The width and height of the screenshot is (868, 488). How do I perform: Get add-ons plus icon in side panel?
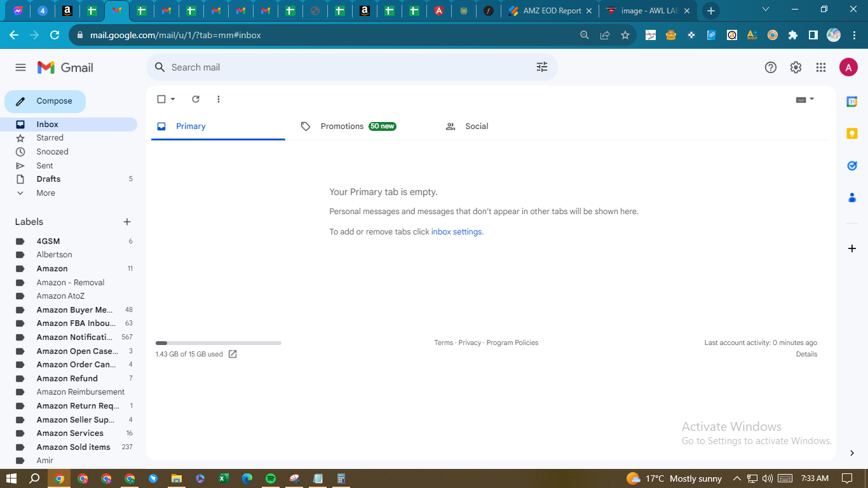(852, 248)
